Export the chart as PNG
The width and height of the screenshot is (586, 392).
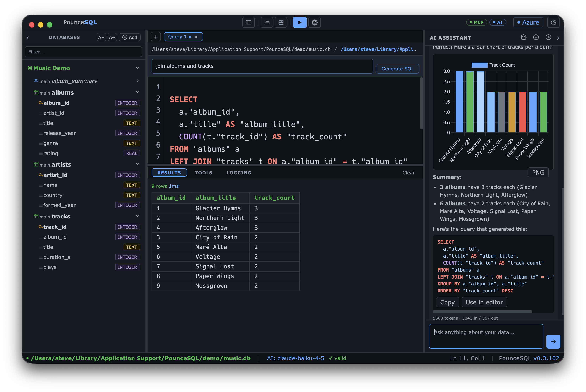(x=538, y=173)
